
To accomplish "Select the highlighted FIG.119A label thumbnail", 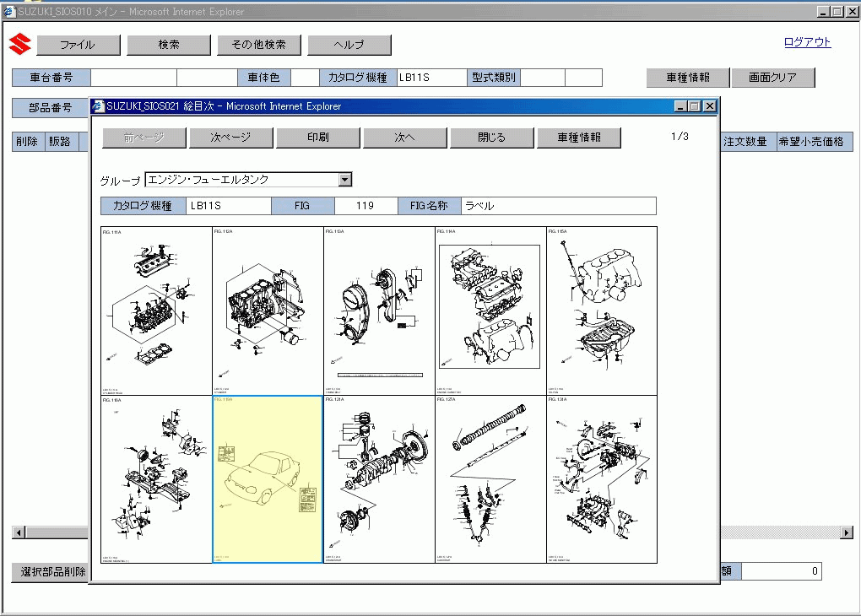I will click(266, 479).
